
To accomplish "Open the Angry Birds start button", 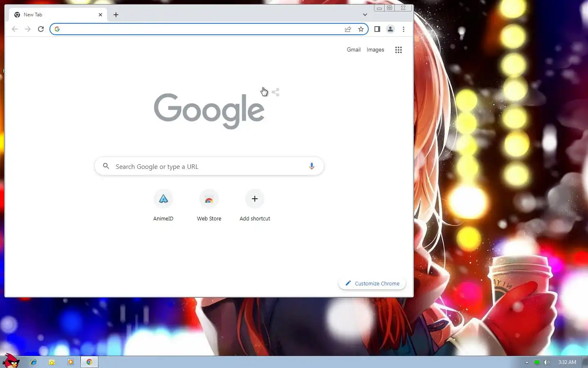I will click(x=11, y=361).
